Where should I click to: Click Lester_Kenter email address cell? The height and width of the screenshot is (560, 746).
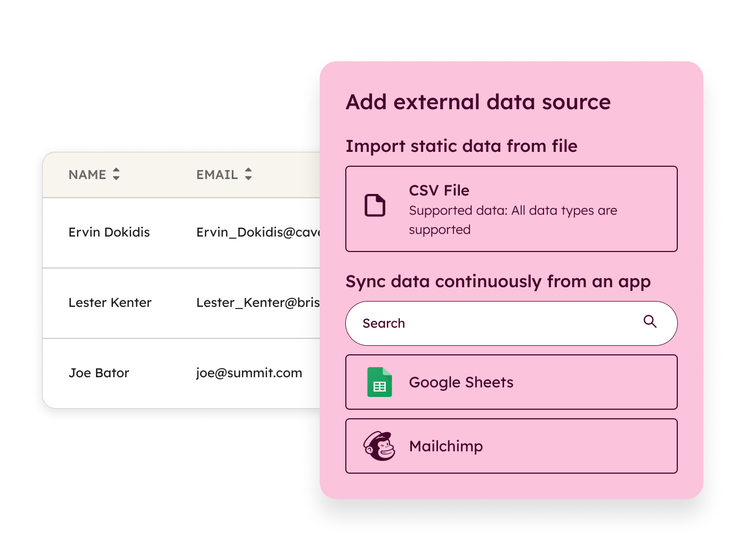(x=258, y=303)
